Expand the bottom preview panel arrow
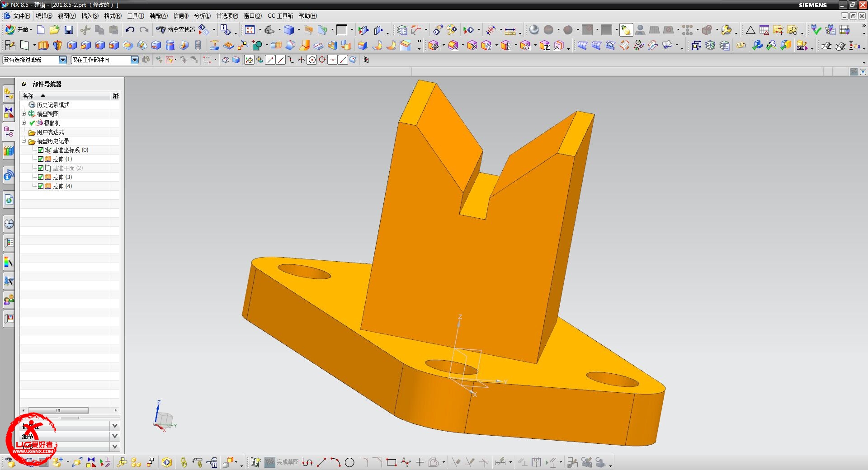Viewport: 868px width, 470px height. 115,446
